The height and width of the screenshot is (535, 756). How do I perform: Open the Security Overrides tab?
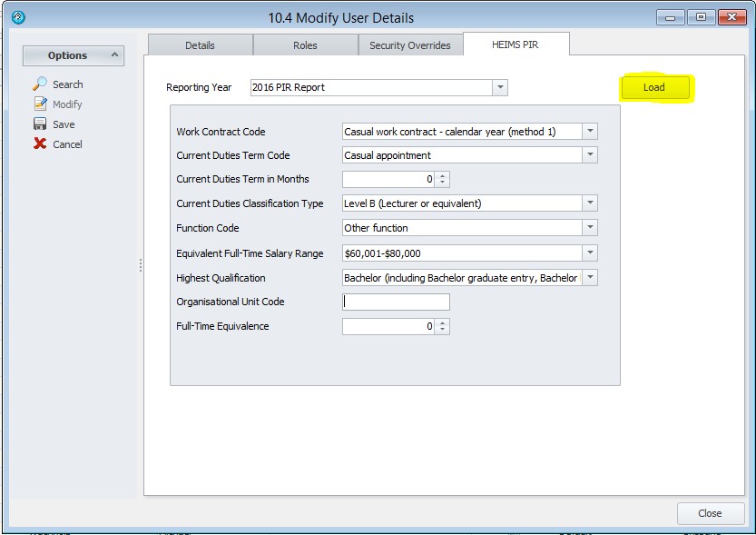(409, 45)
